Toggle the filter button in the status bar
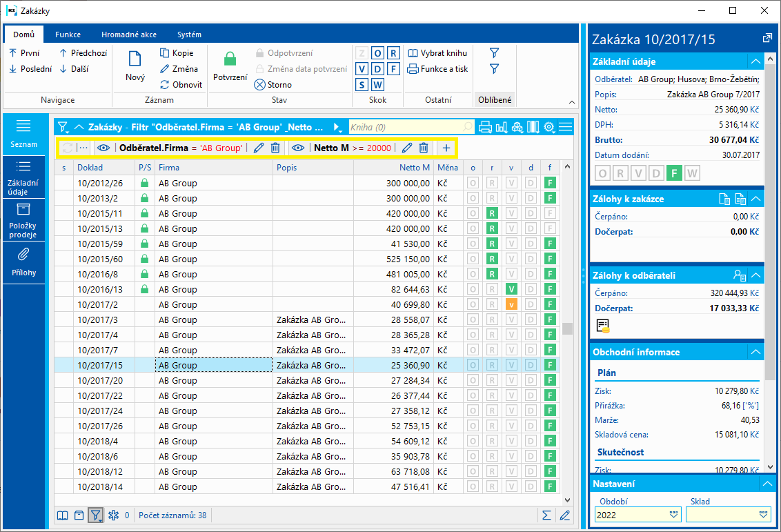 (95, 515)
